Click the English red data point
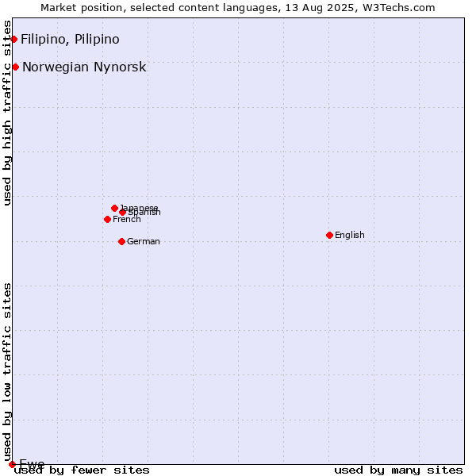 (330, 236)
